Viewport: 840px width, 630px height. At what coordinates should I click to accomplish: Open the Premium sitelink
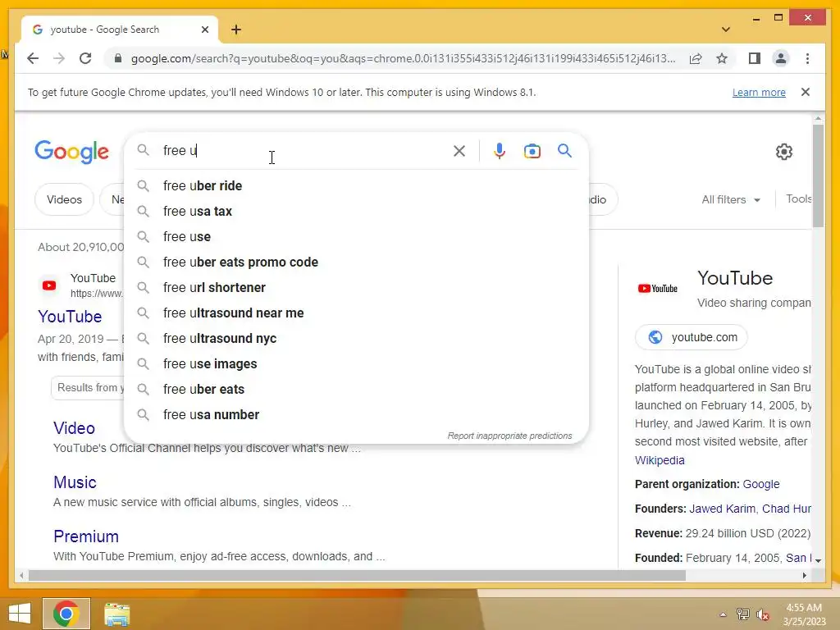[86, 536]
